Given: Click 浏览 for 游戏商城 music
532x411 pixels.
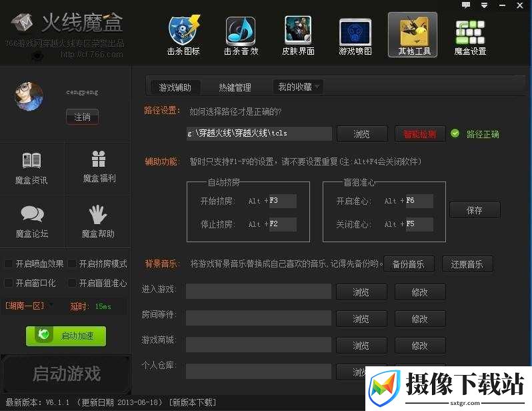Looking at the screenshot, I should (361, 346).
